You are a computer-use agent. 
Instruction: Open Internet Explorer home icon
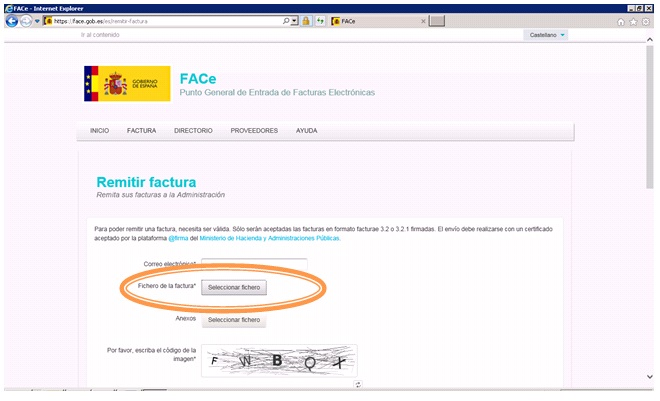(x=621, y=21)
